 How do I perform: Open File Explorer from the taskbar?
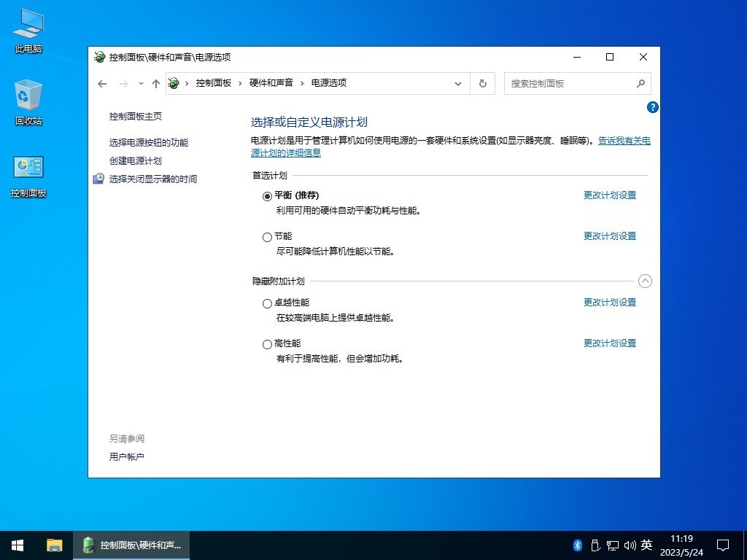(55, 545)
